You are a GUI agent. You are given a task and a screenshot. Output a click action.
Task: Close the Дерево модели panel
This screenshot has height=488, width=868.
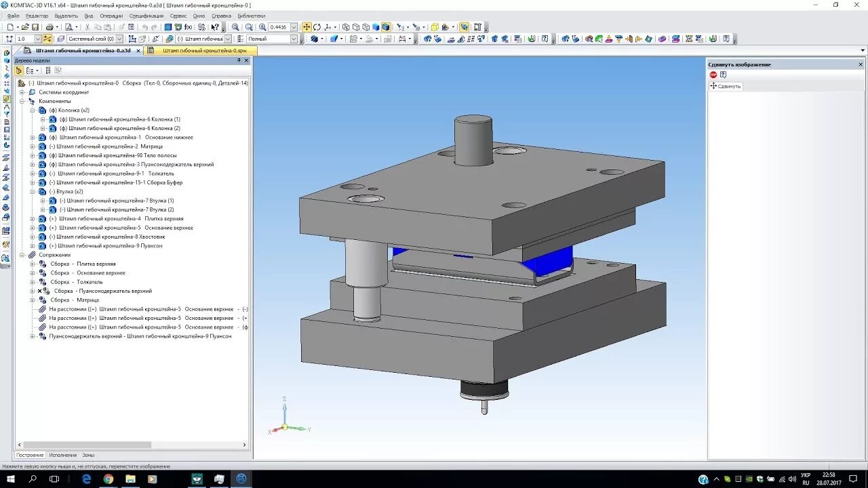(x=248, y=60)
